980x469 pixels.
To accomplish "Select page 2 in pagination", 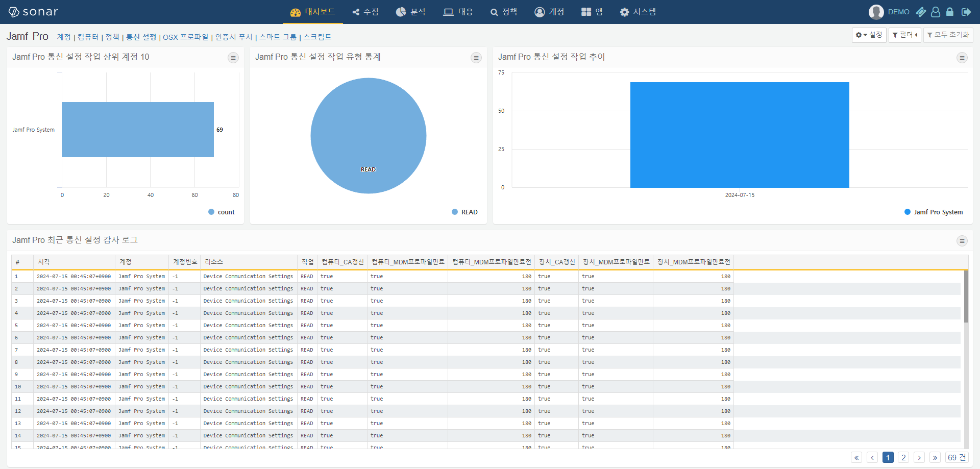I will click(903, 458).
